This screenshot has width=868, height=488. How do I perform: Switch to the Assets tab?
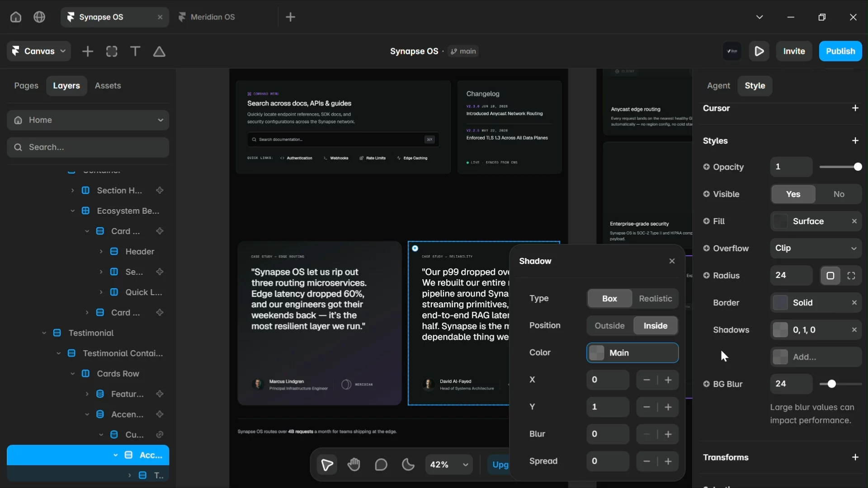108,86
